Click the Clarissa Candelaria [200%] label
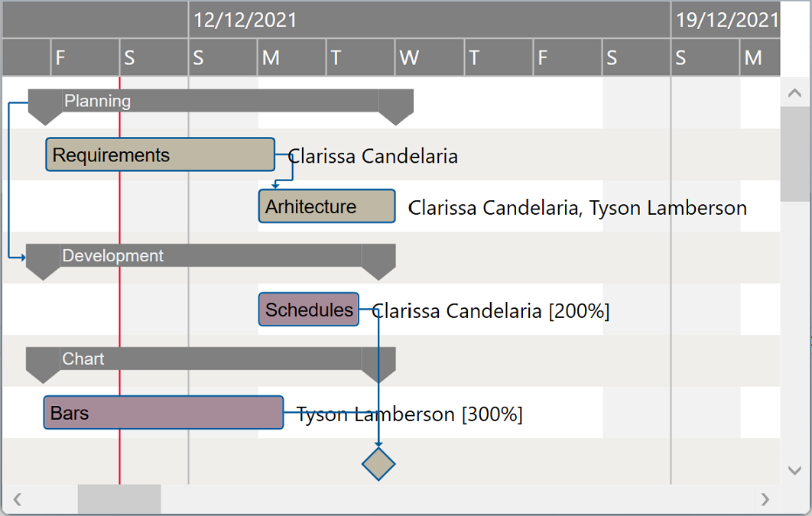812x516 pixels. point(489,311)
